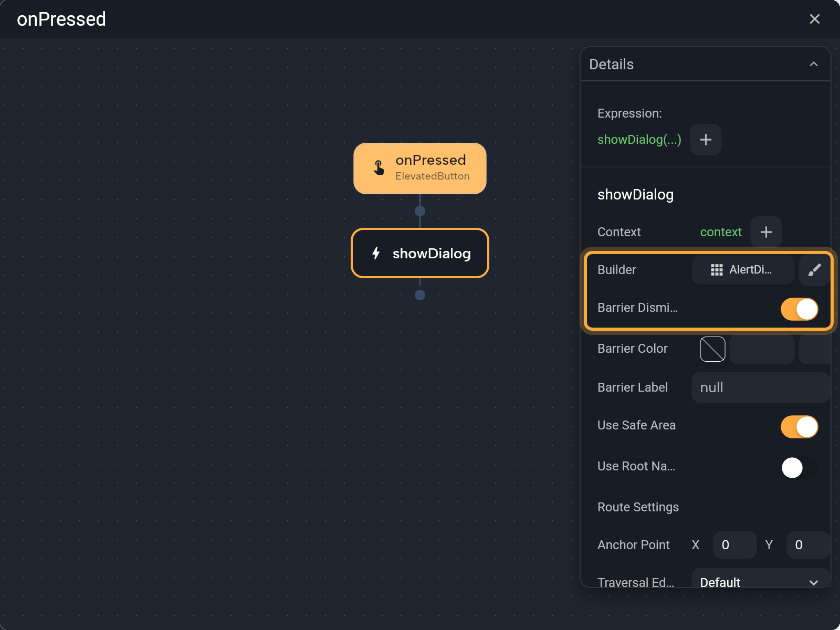Screen dimensions: 840x630
Task: Disable the Use Safe Area switch
Action: click(799, 427)
